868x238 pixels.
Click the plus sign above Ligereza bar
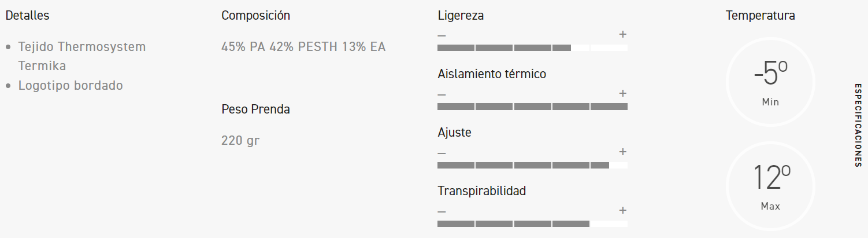tap(622, 34)
